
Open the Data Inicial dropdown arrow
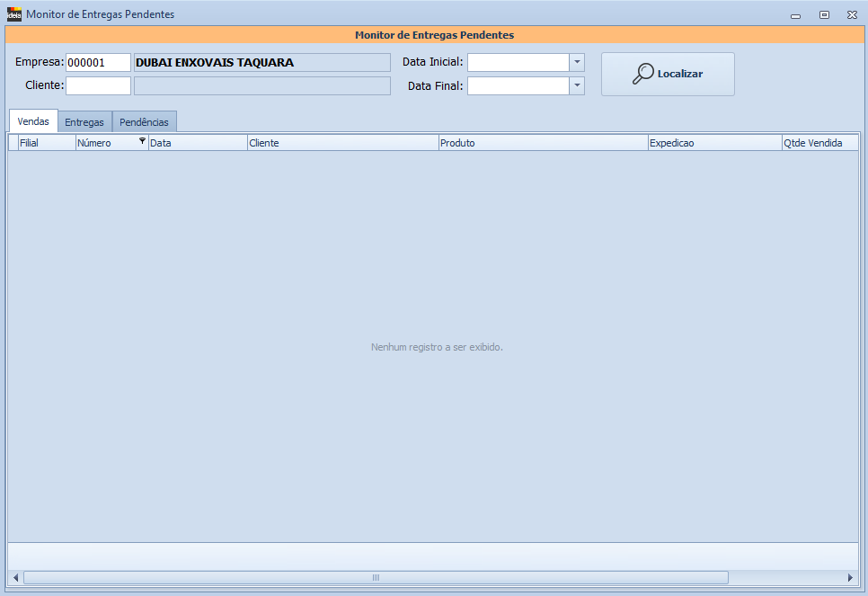click(577, 62)
